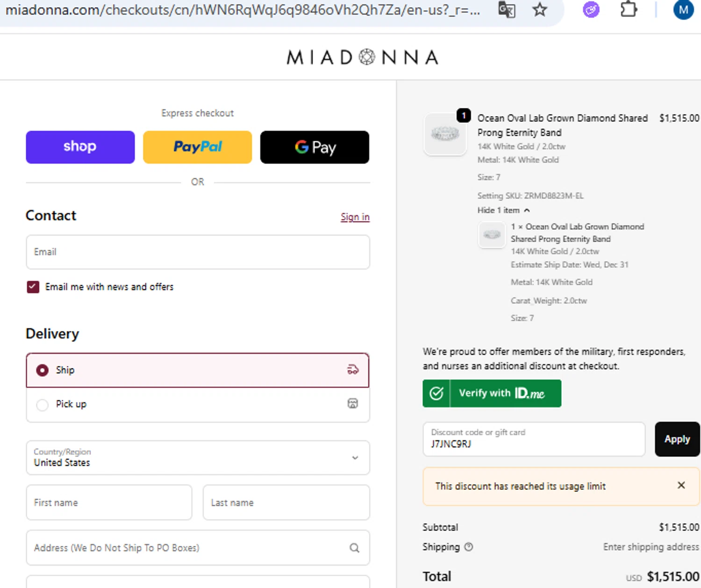The width and height of the screenshot is (701, 588).
Task: Open the Sign in link
Action: 355,217
